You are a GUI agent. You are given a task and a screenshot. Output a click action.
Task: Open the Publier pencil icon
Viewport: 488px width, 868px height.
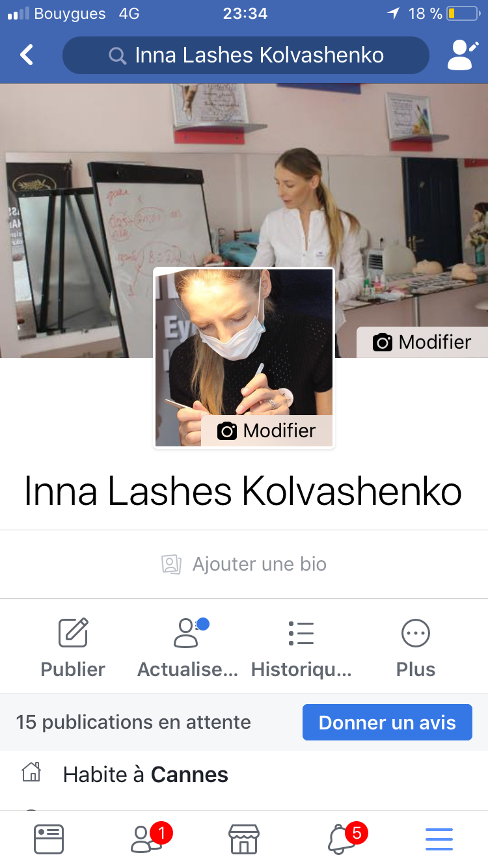click(x=73, y=633)
